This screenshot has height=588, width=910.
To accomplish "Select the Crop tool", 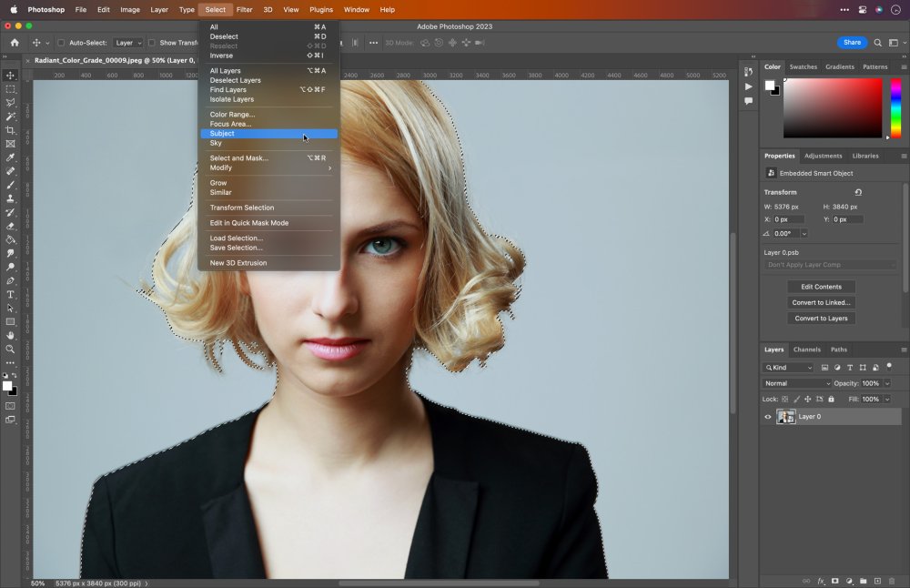I will click(x=11, y=130).
